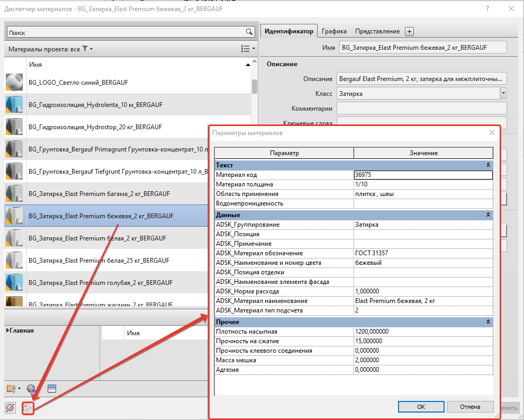The height and width of the screenshot is (420, 524).
Task: Click the help question mark icon
Action: coord(487,8)
